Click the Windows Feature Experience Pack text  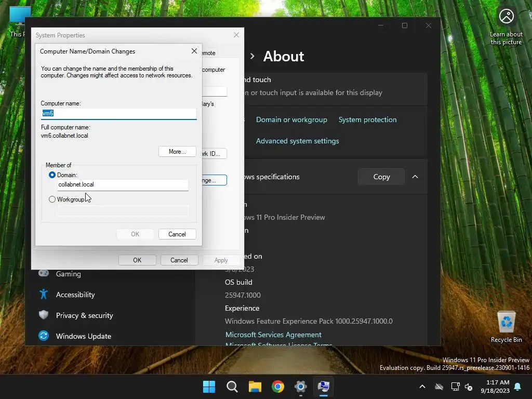pyautogui.click(x=309, y=321)
